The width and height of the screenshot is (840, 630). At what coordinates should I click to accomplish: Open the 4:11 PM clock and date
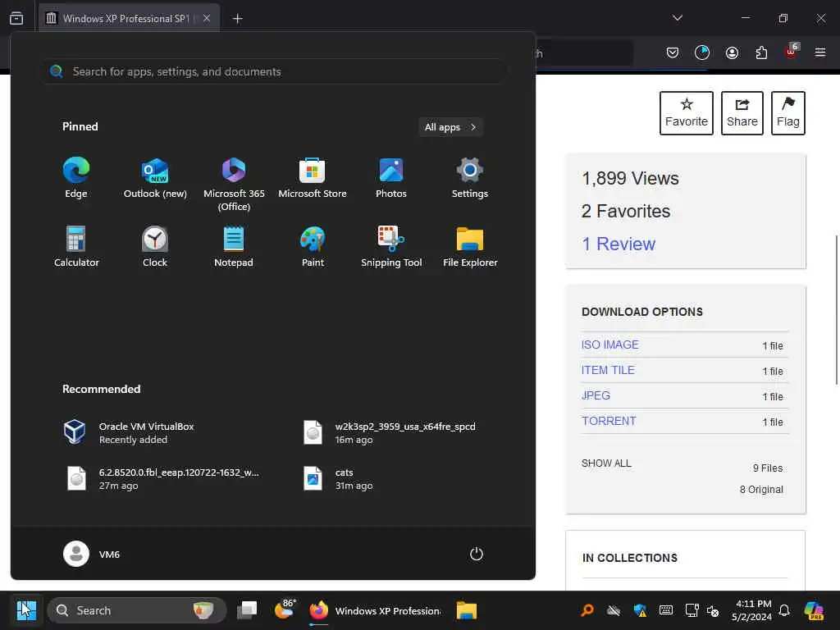pos(753,610)
